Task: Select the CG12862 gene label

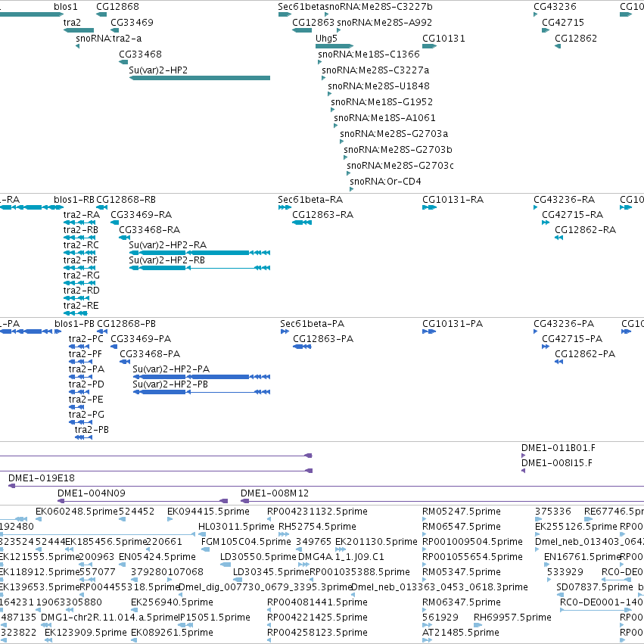Action: tap(576, 39)
